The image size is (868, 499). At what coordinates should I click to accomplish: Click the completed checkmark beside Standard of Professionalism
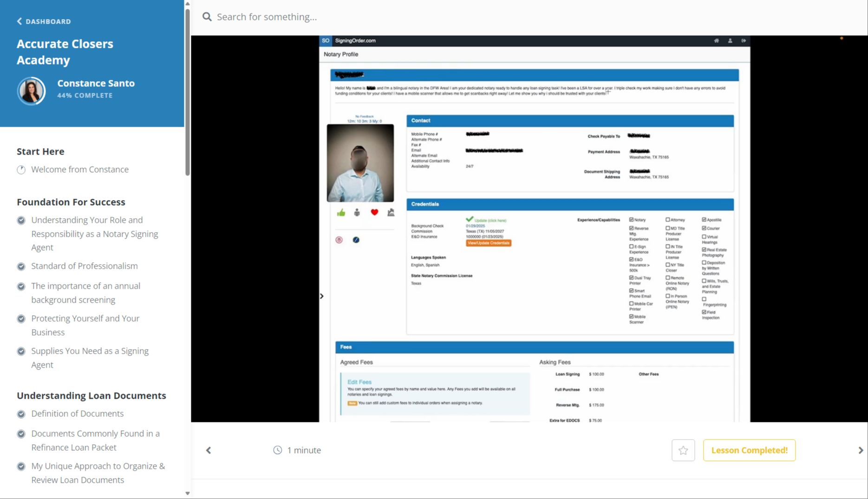tap(21, 266)
